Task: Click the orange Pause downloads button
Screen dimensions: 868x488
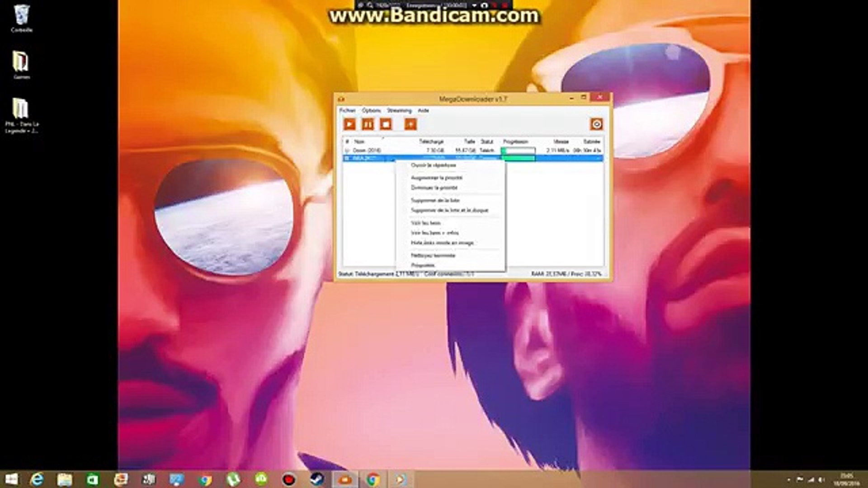Action: pos(368,124)
